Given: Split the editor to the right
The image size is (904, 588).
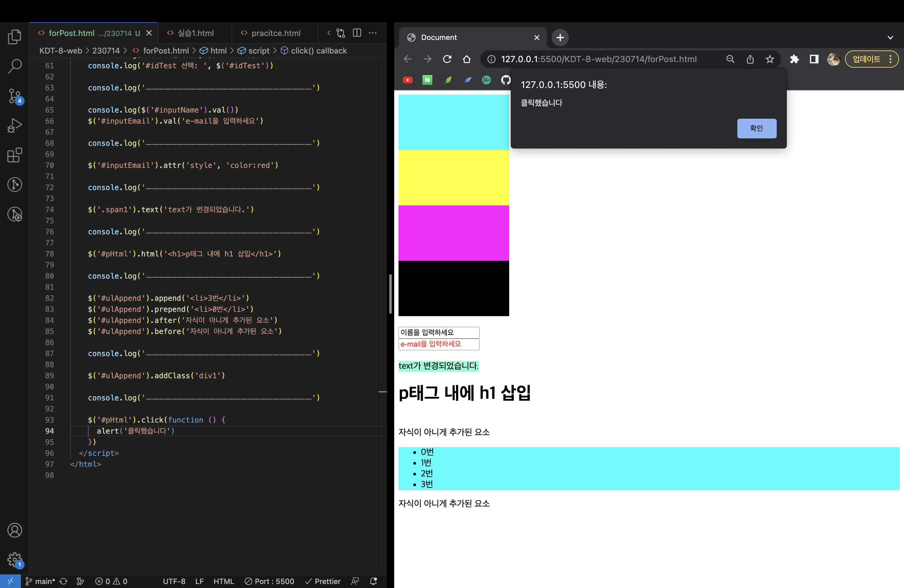Looking at the screenshot, I should click(357, 33).
